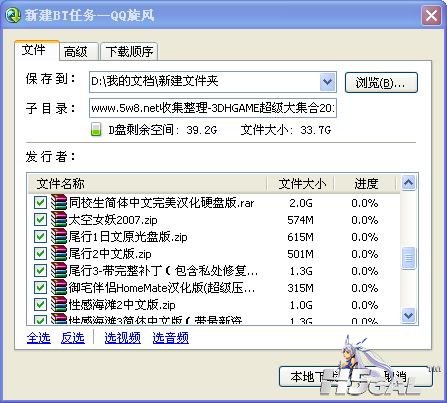Image resolution: width=447 pixels, height=403 pixels.
Task: Click the 选音频 link
Action: 171,338
